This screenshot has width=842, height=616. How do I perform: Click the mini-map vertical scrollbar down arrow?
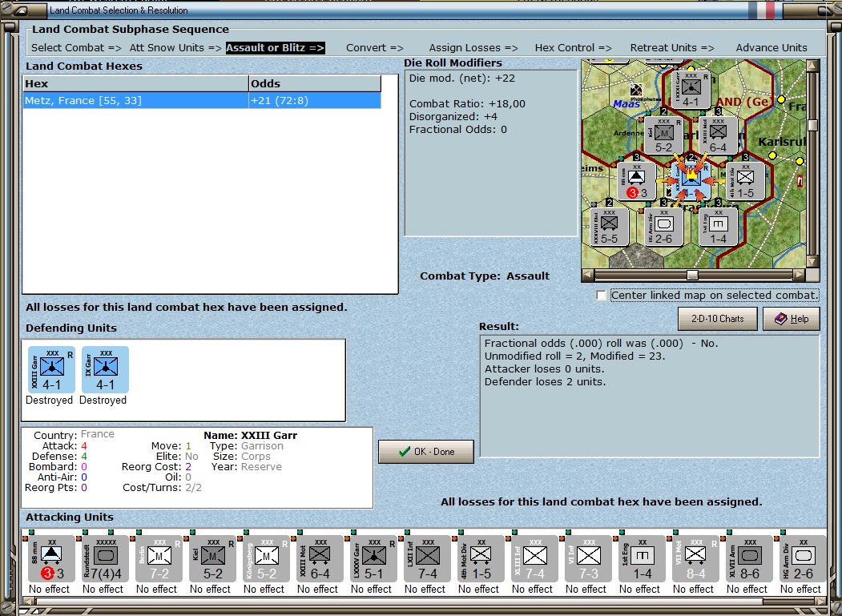tap(813, 262)
